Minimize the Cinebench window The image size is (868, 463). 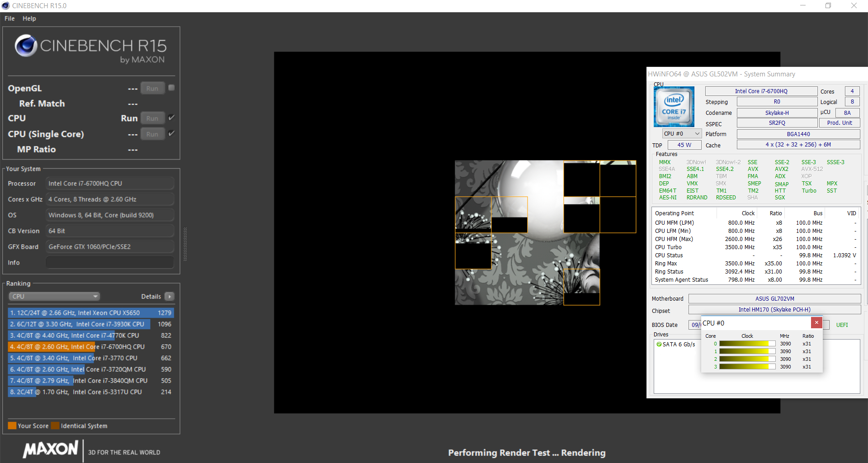pyautogui.click(x=803, y=6)
